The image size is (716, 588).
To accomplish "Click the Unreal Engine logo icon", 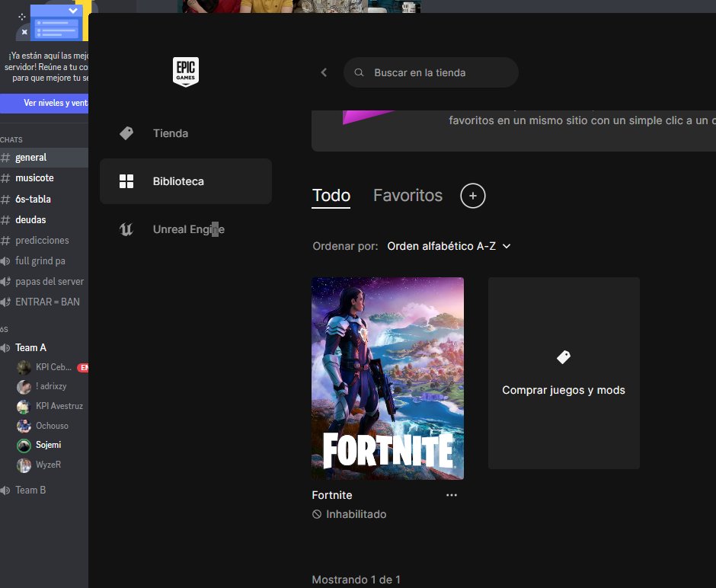I will pos(126,229).
